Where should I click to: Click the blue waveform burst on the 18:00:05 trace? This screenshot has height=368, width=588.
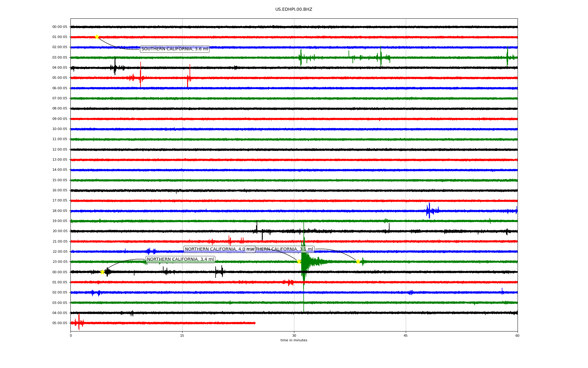[429, 211]
